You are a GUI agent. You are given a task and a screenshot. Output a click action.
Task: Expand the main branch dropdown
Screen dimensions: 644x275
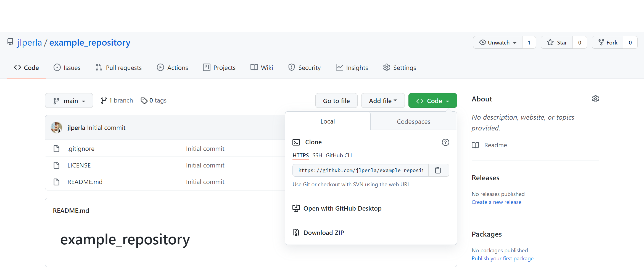point(69,101)
